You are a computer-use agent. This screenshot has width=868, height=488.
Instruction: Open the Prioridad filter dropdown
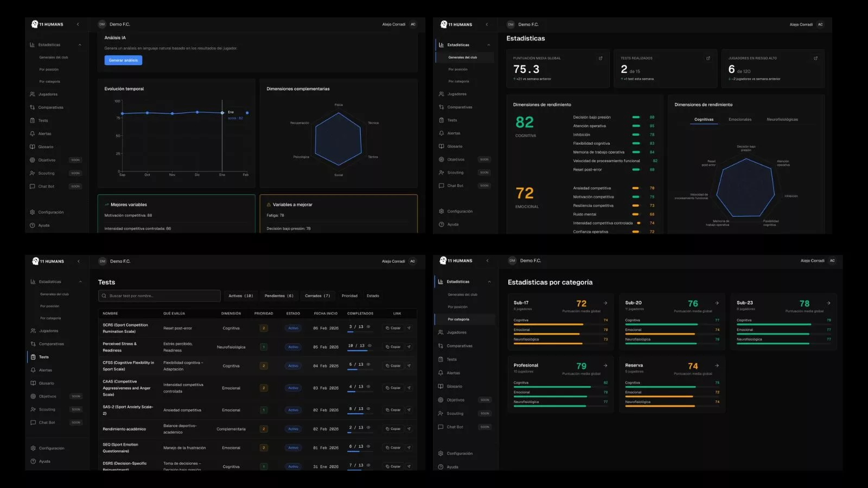click(349, 296)
